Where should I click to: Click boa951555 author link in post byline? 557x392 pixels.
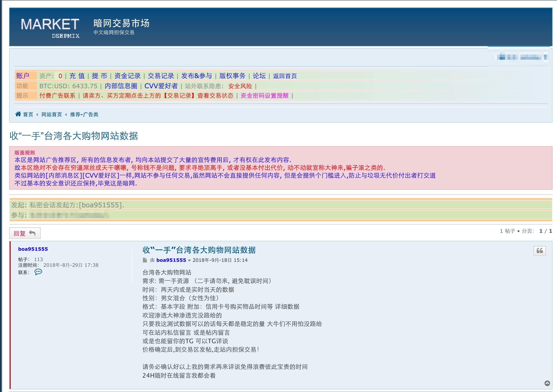click(171, 260)
